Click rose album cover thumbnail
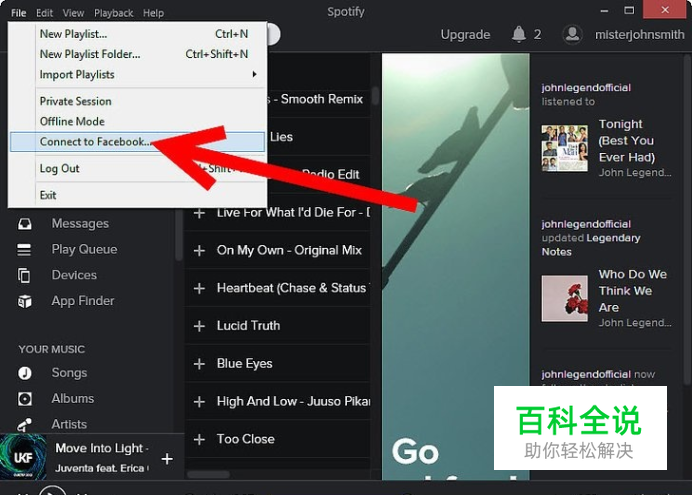This screenshot has width=692, height=495. [564, 299]
